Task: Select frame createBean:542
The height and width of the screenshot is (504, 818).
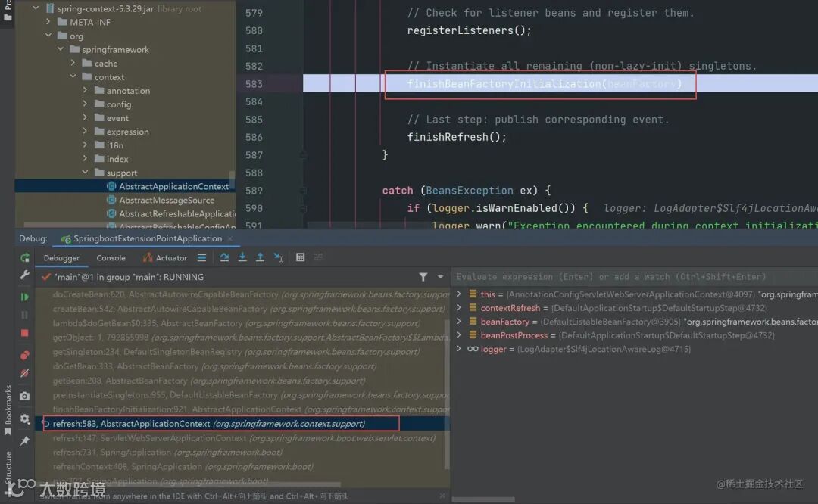Action: pyautogui.click(x=249, y=309)
